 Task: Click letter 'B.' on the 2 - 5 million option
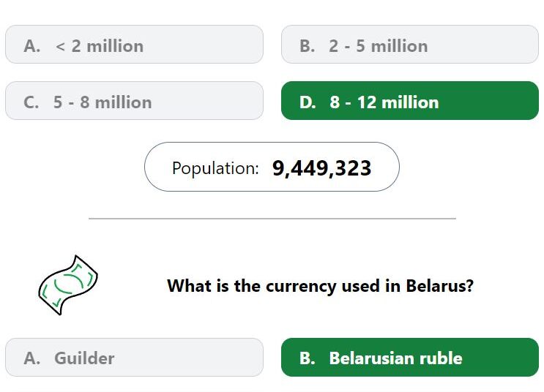(x=308, y=46)
